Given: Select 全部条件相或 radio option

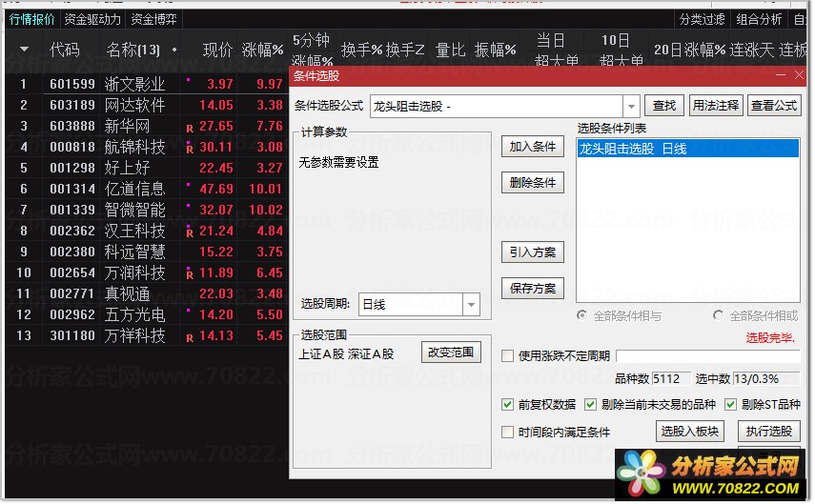Looking at the screenshot, I should [x=719, y=315].
